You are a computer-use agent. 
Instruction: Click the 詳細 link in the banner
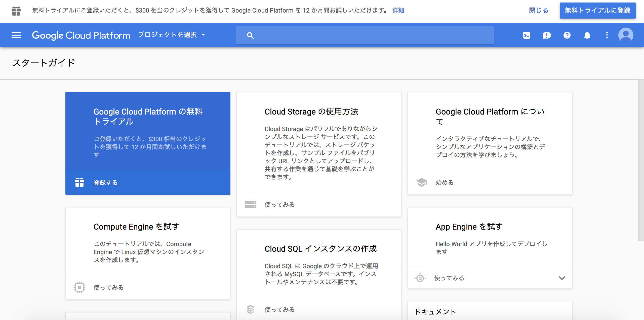(398, 11)
